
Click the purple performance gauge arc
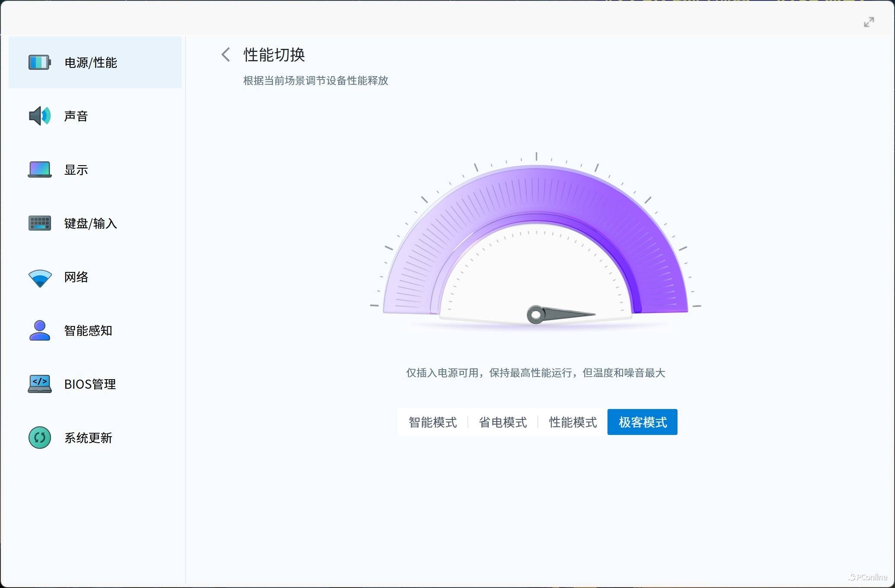tap(535, 190)
